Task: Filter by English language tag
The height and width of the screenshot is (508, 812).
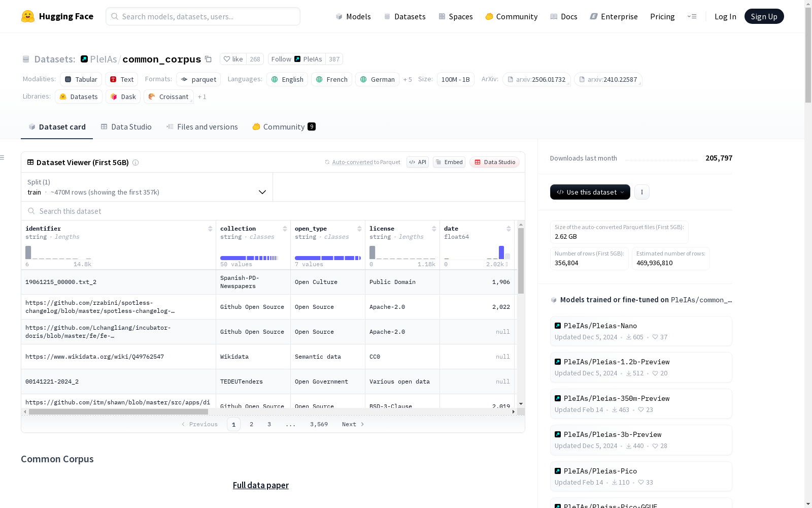Action: (x=287, y=79)
